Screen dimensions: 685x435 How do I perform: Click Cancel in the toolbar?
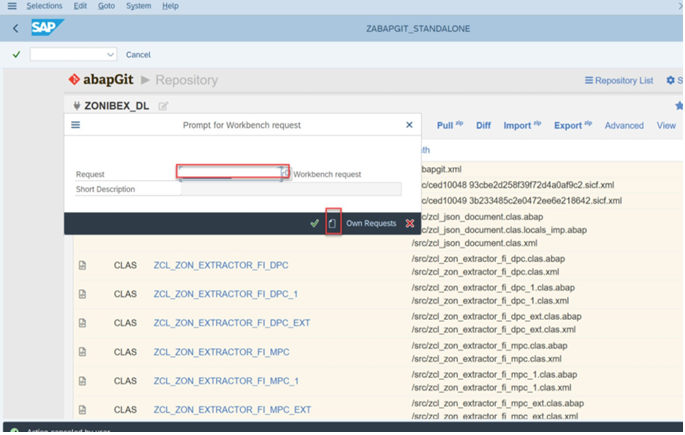click(x=138, y=55)
